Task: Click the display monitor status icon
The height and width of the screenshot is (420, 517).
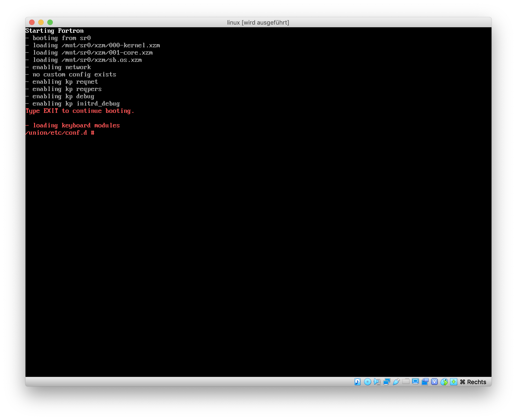Action: (415, 382)
